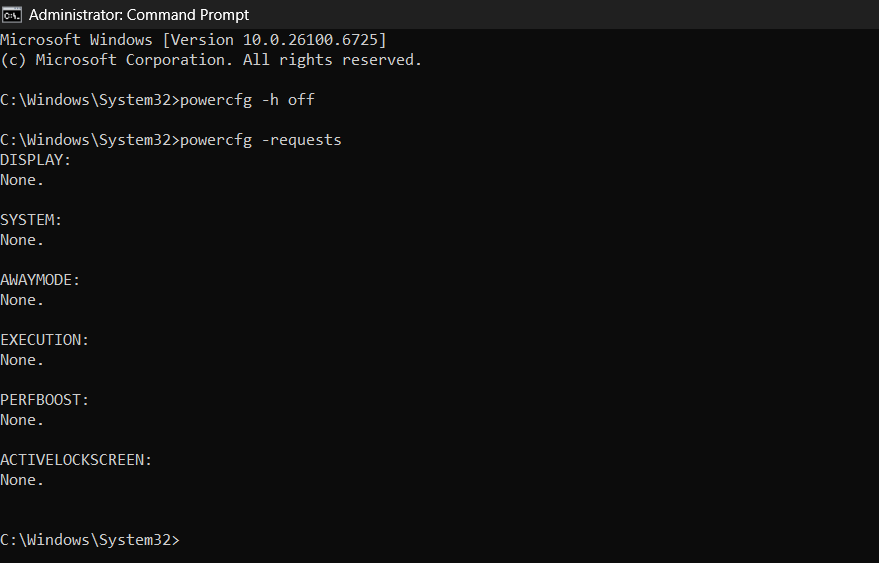Select the EXECUTION: heading
Viewport: 879px width, 563px height.
[x=45, y=340]
